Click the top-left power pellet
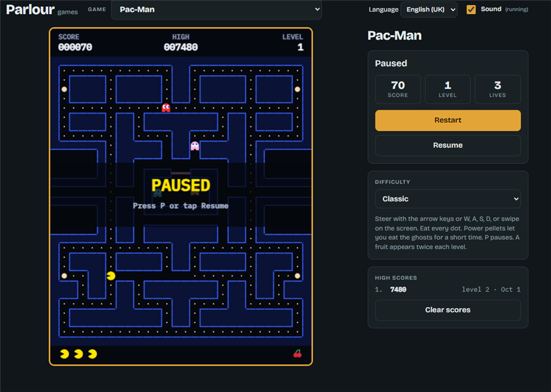 64,89
